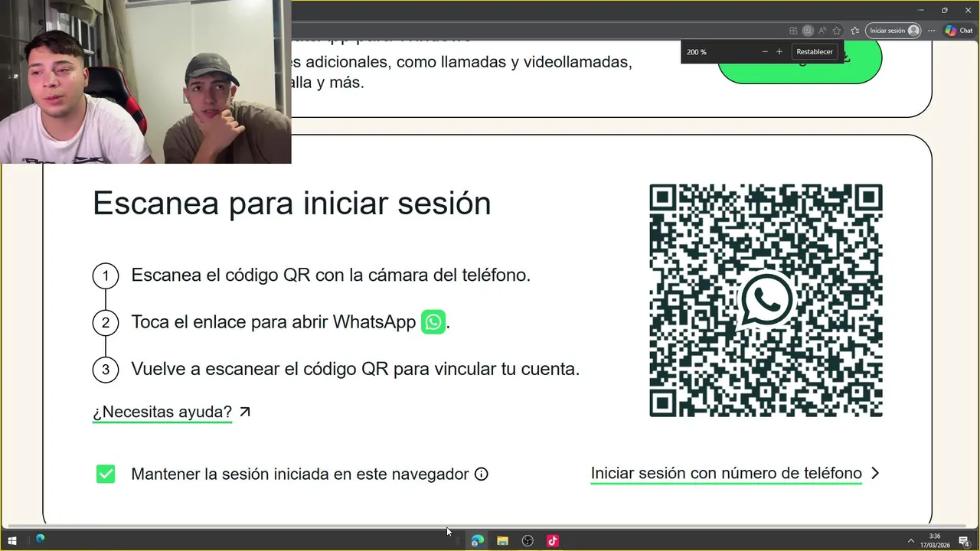Image resolution: width=980 pixels, height=551 pixels.
Task: Click the external arrow icon beside ¿Necesitas ayuda?
Action: coord(245,412)
